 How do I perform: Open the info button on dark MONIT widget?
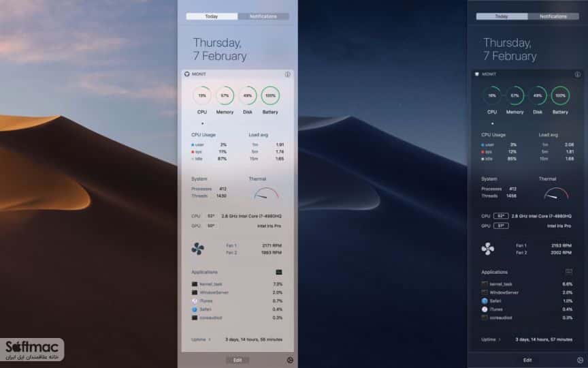click(x=578, y=74)
